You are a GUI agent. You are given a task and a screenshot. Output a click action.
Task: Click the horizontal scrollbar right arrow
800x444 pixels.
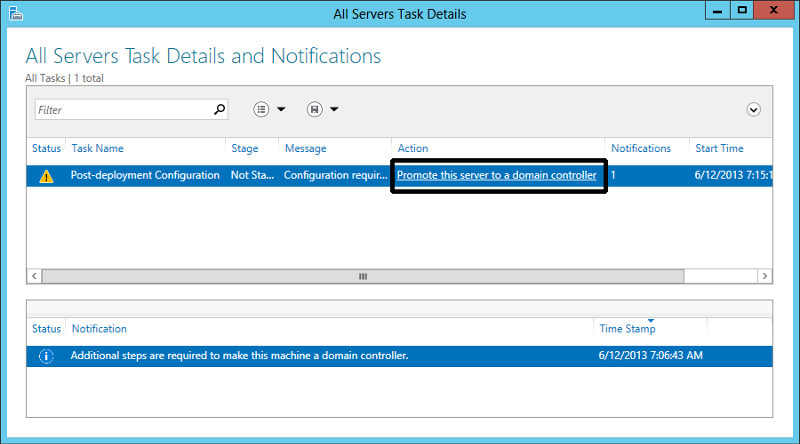(x=764, y=276)
